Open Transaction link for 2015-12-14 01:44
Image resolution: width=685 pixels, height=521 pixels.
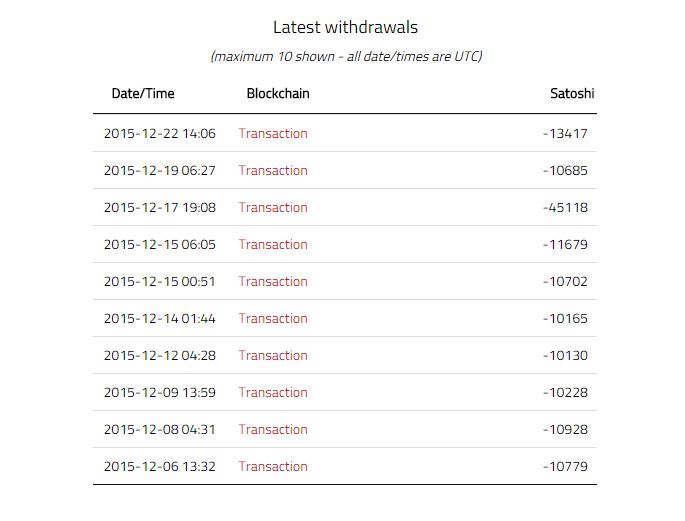point(273,319)
